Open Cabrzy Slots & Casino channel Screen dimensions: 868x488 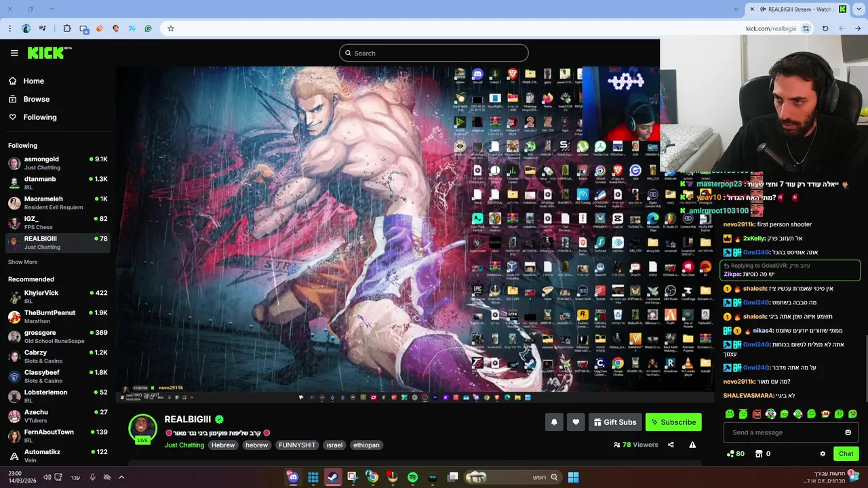(x=58, y=357)
